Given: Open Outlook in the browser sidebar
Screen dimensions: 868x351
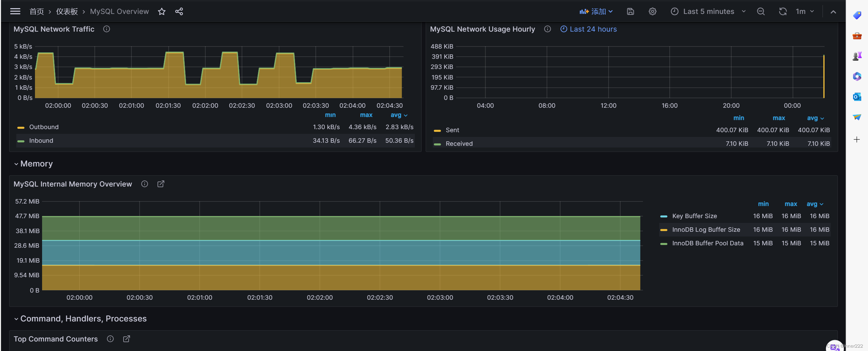Looking at the screenshot, I should pyautogui.click(x=857, y=97).
